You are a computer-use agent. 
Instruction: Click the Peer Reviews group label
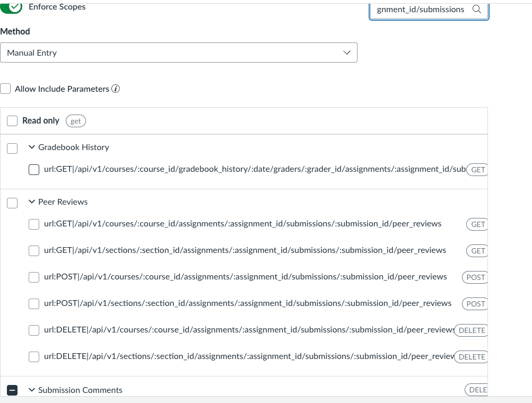tap(63, 202)
